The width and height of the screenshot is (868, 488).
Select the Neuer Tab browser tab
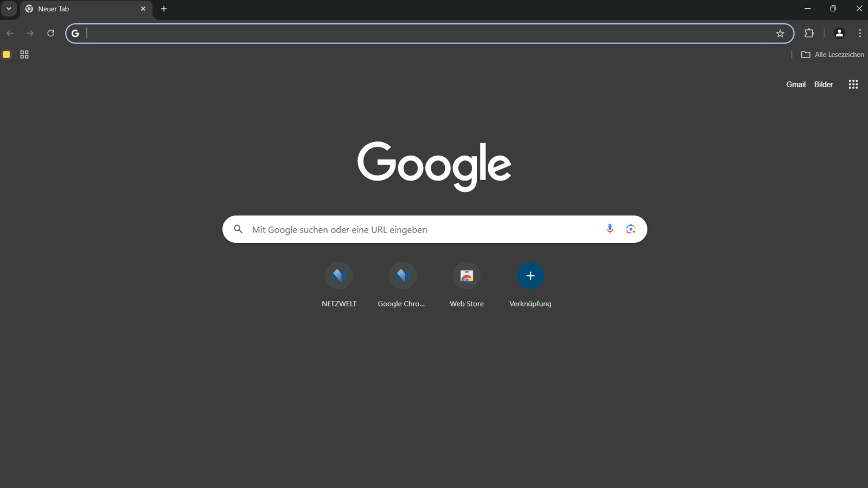click(86, 9)
